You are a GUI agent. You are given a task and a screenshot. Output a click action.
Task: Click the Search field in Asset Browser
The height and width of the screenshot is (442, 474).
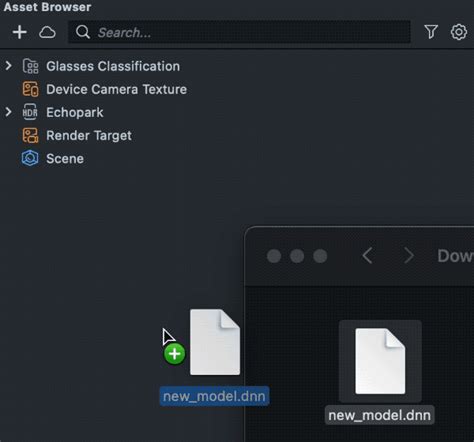239,32
